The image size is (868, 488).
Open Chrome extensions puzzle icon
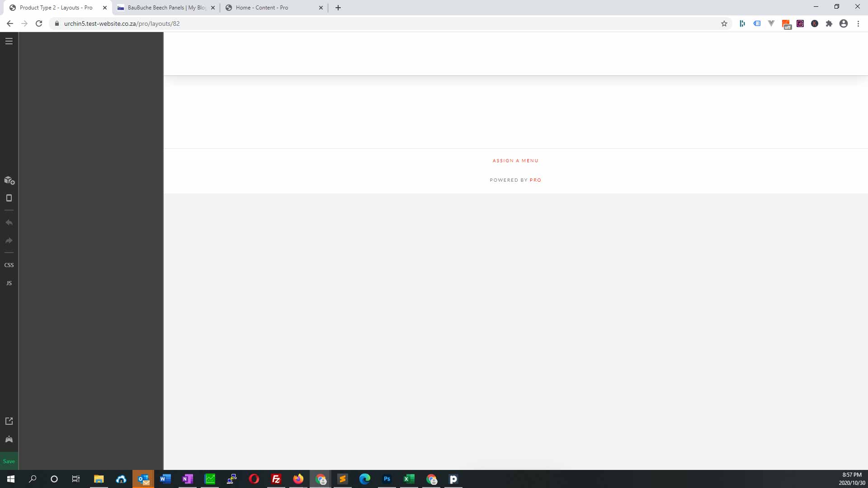point(829,23)
